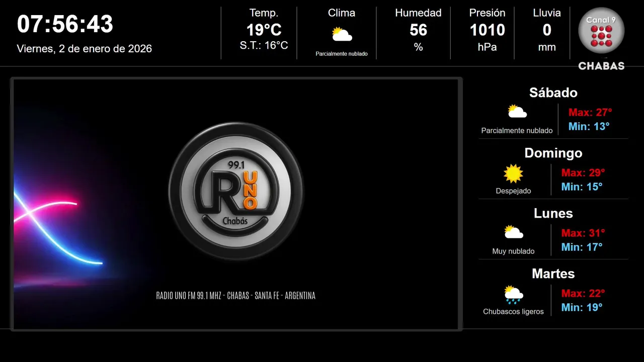Viewport: 644px width, 362px height.
Task: Click Domingo's Max: 29° value
Action: click(583, 173)
